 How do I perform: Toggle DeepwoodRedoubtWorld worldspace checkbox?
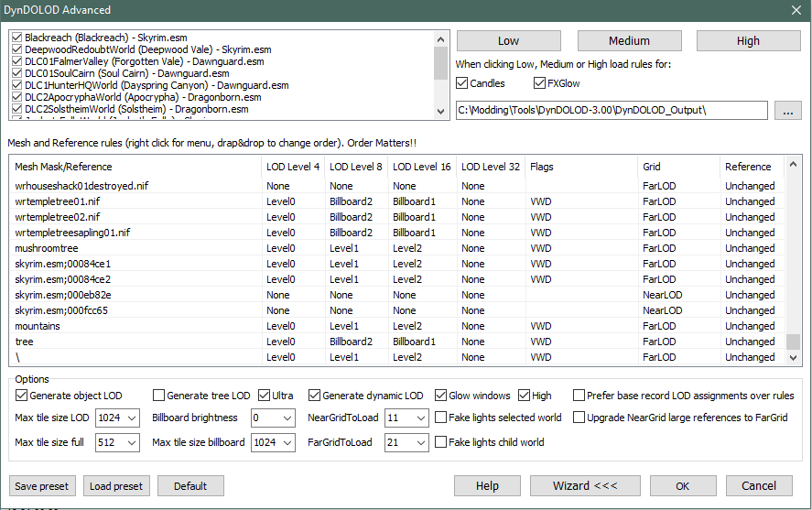(x=16, y=49)
